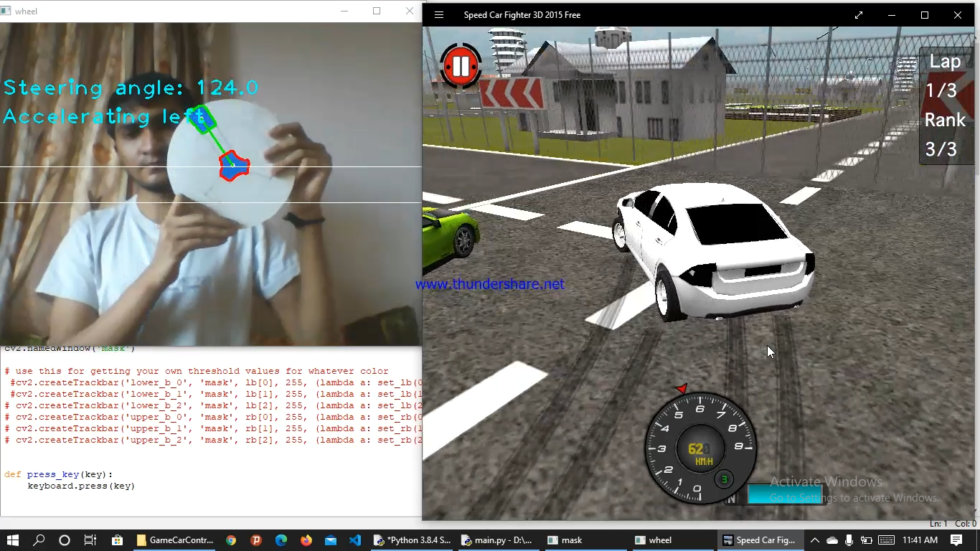Check battery status in the system tray

[x=867, y=540]
